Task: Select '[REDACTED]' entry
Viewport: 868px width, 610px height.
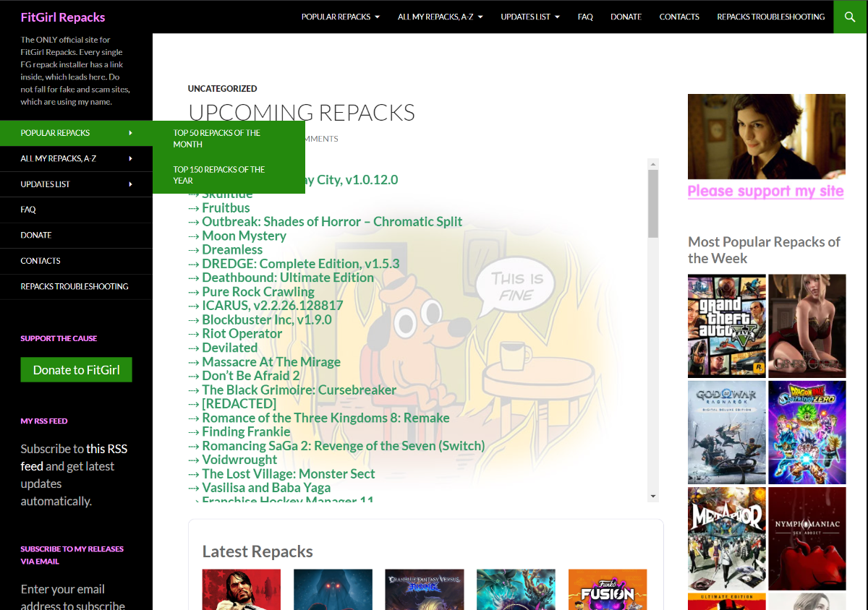Action: click(239, 403)
